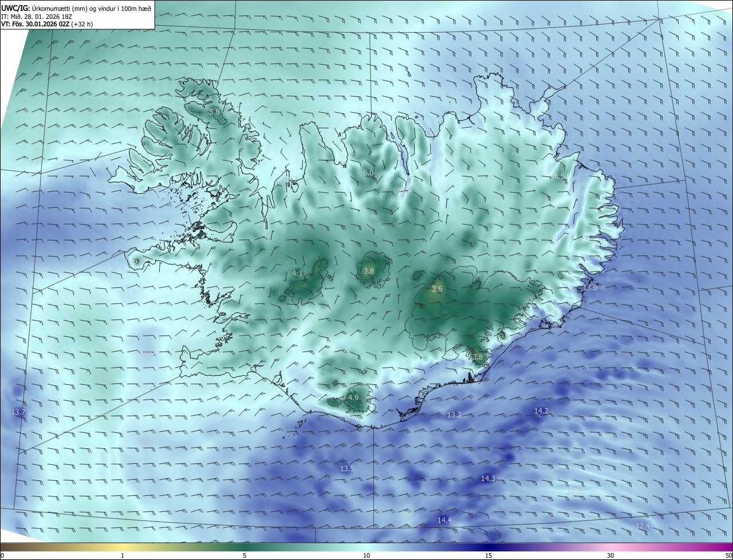Click the 12.4 value at the bottom right

point(643,526)
